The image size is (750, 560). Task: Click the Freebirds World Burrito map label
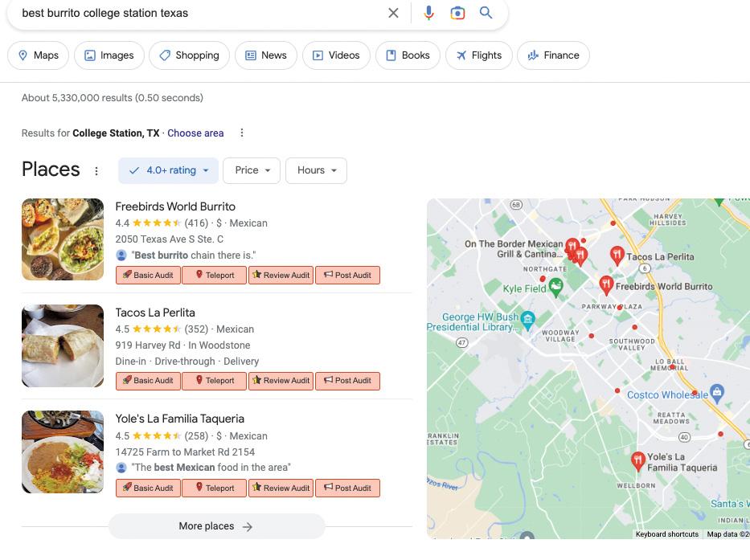click(x=664, y=287)
